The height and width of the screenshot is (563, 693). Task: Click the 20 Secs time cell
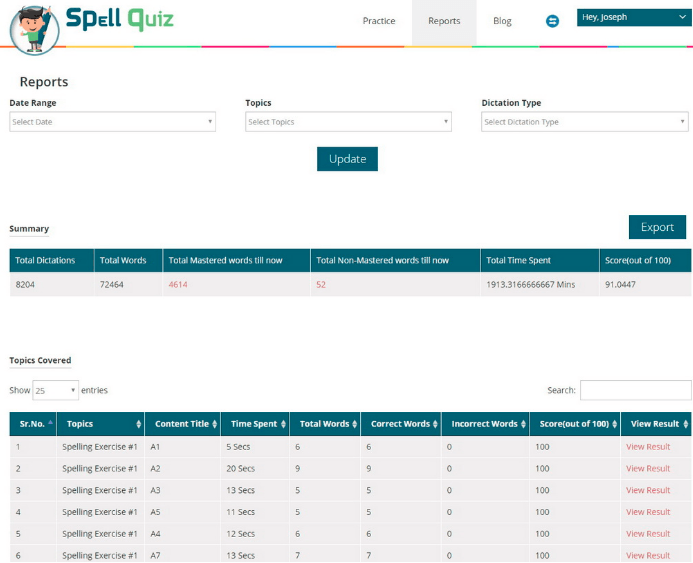[x=240, y=468]
